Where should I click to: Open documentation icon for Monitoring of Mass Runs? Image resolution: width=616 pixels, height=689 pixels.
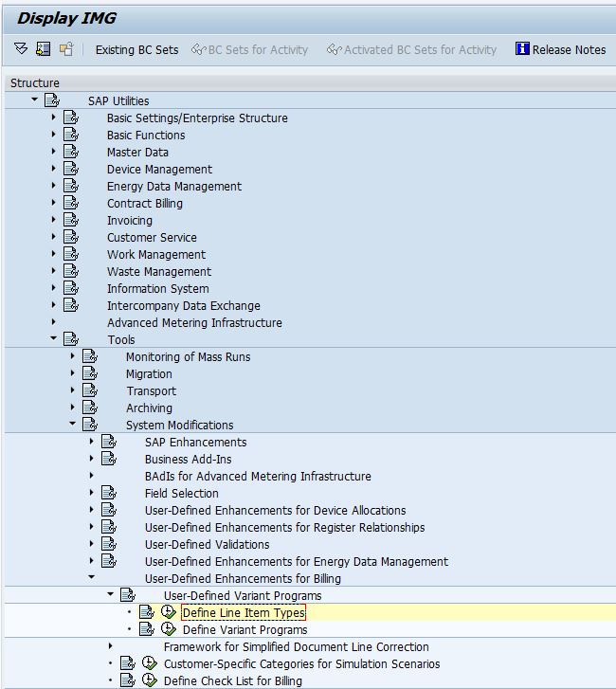[90, 356]
